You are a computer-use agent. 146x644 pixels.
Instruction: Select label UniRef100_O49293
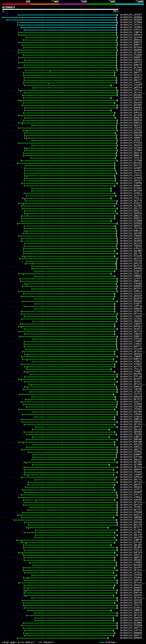pos(131,595)
